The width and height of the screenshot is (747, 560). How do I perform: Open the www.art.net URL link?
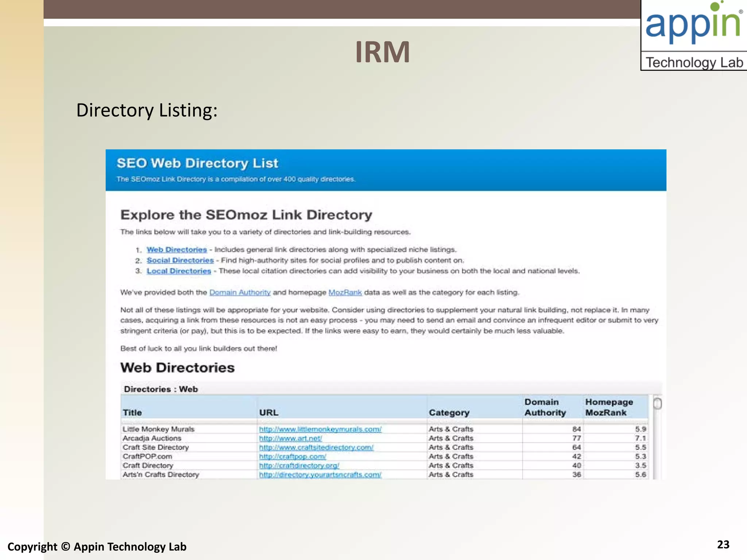click(x=290, y=438)
